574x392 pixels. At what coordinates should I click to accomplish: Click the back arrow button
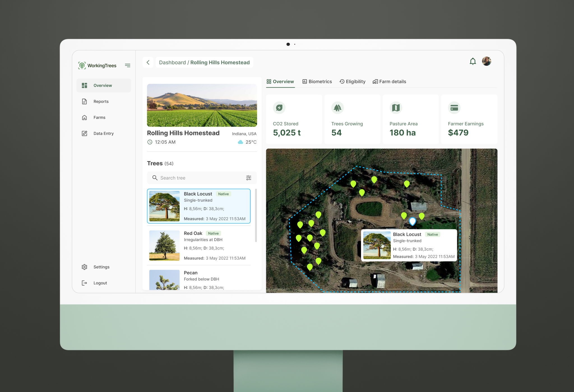148,62
